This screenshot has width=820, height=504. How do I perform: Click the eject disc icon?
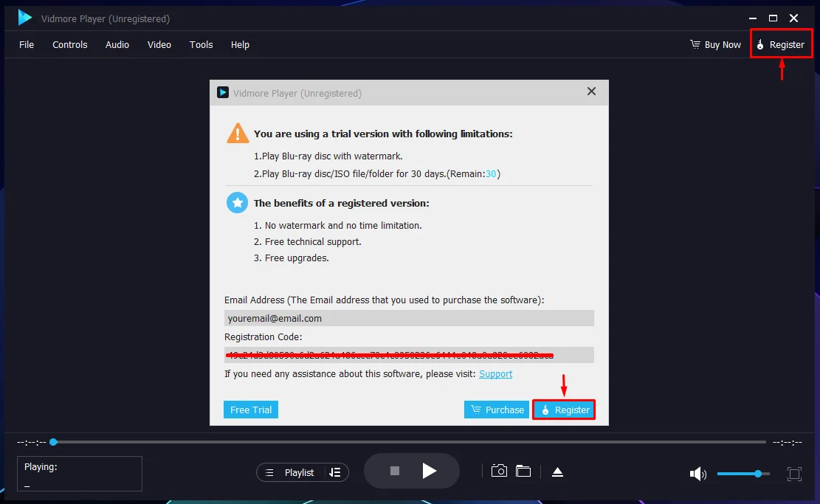click(557, 472)
